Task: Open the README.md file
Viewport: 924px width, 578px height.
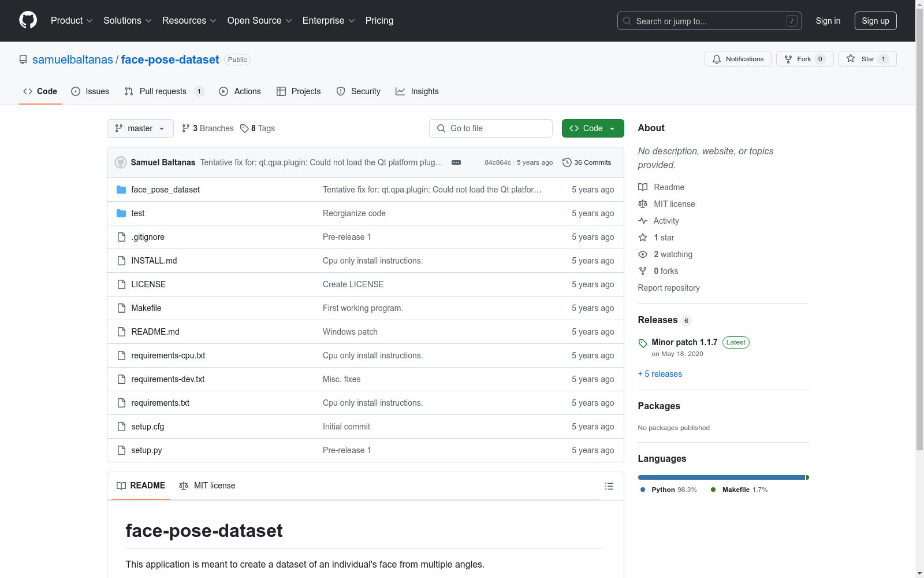Action: [155, 332]
